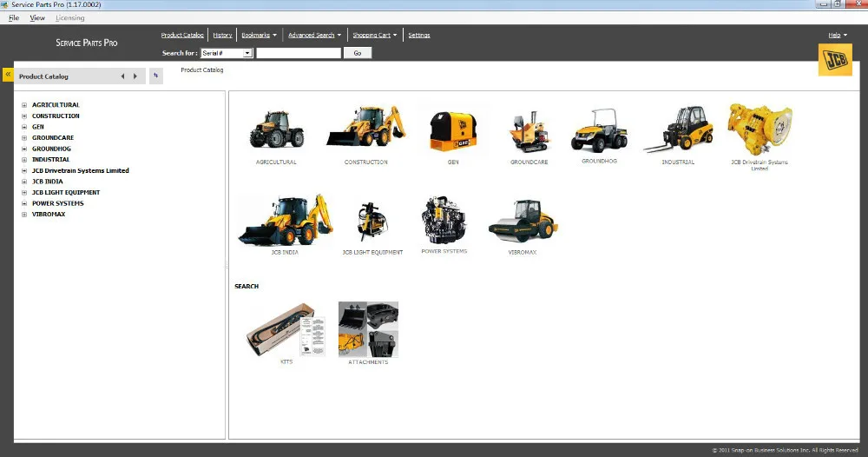Click the KITS caption text

click(x=286, y=361)
